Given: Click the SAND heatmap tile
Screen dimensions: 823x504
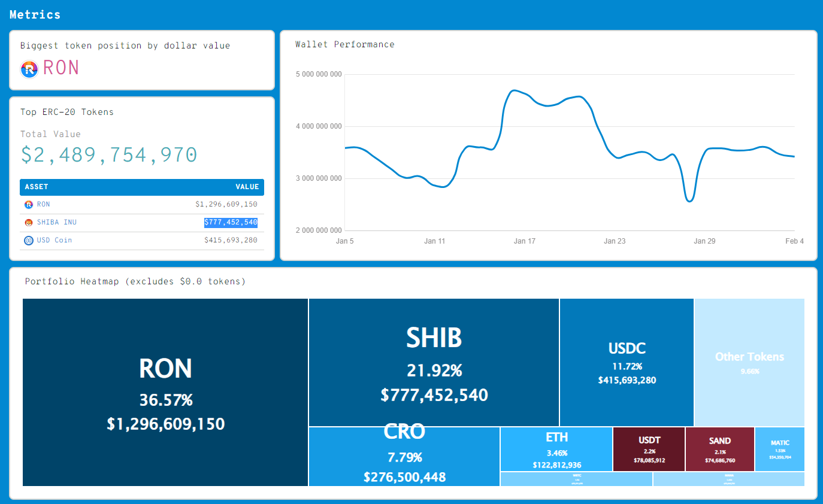Looking at the screenshot, I should [x=720, y=450].
